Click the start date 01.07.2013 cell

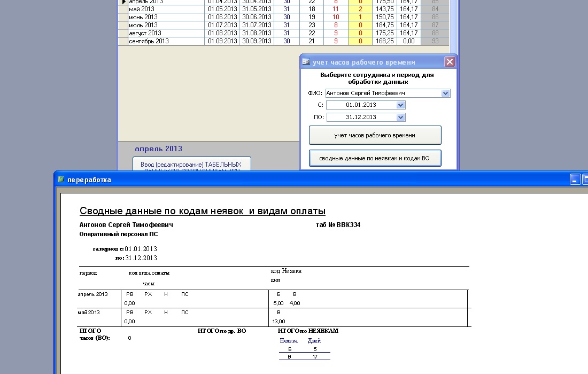222,25
